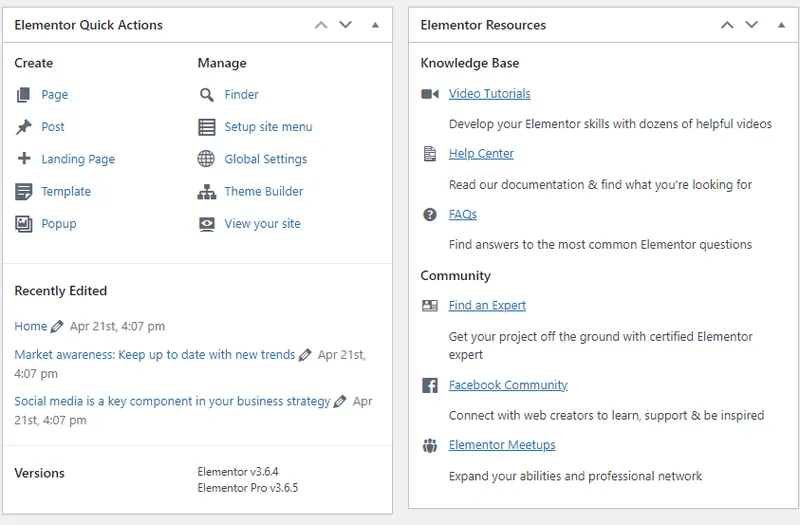Click 'Develop your Elementor skills' description text
Viewport: 800px width, 525px height.
point(610,124)
